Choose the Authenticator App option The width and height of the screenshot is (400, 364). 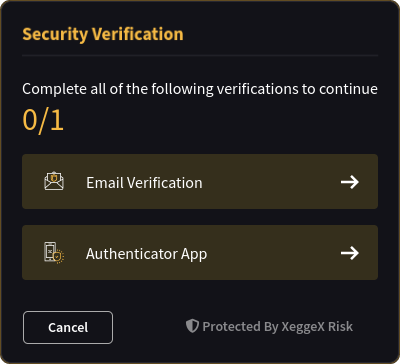[x=200, y=253]
